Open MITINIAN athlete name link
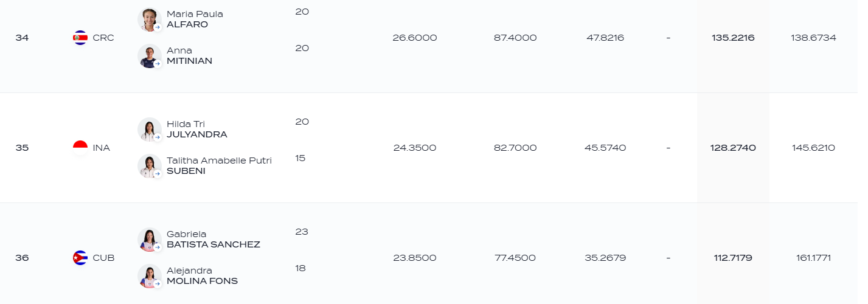Viewport: 868px width, 304px height. coord(189,61)
